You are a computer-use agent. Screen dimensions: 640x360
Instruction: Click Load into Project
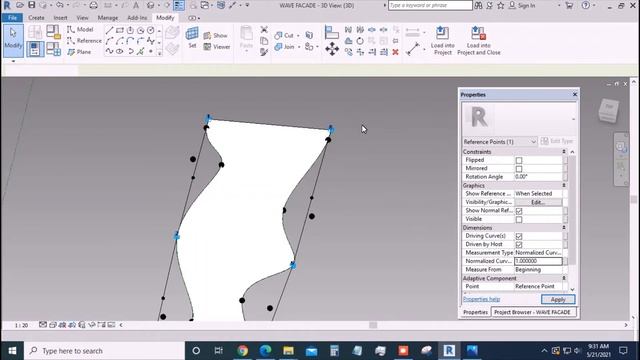coord(442,40)
